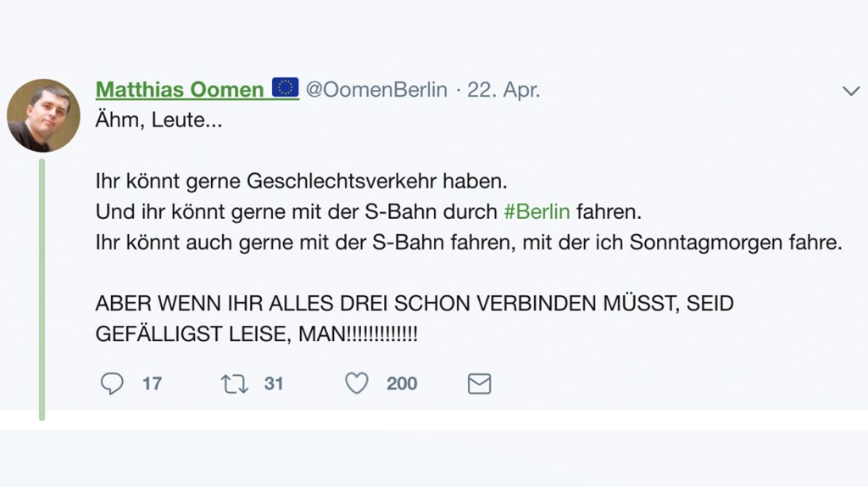Click the like count 200
Screen dimensions: 868x487
tap(402, 384)
